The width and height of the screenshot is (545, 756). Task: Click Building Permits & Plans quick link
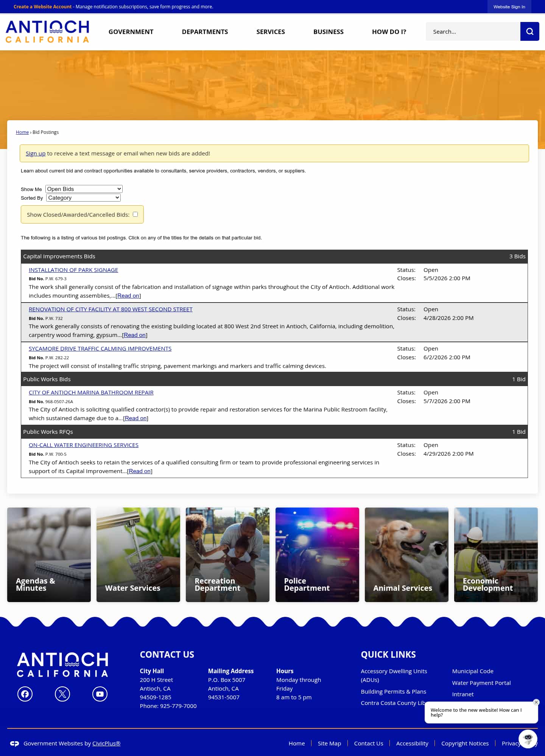(393, 691)
